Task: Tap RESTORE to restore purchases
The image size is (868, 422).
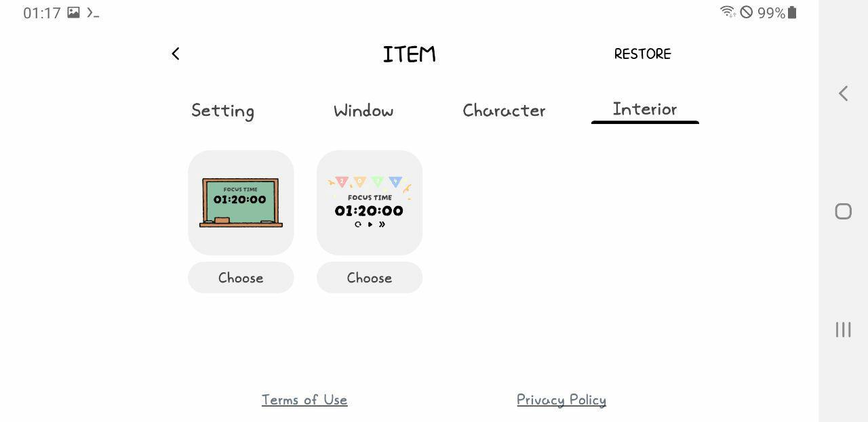Action: pyautogui.click(x=642, y=54)
